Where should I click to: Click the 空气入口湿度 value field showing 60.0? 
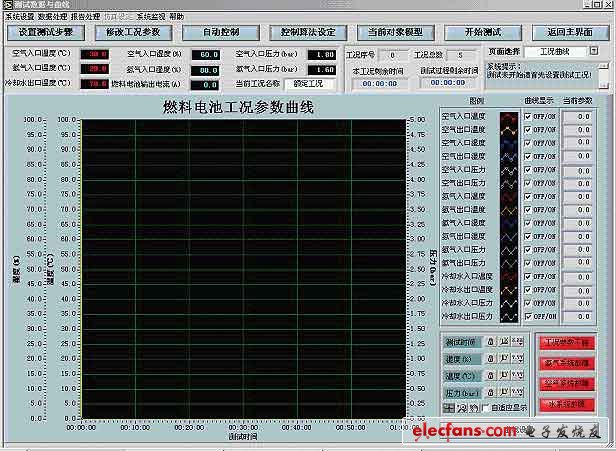point(204,54)
